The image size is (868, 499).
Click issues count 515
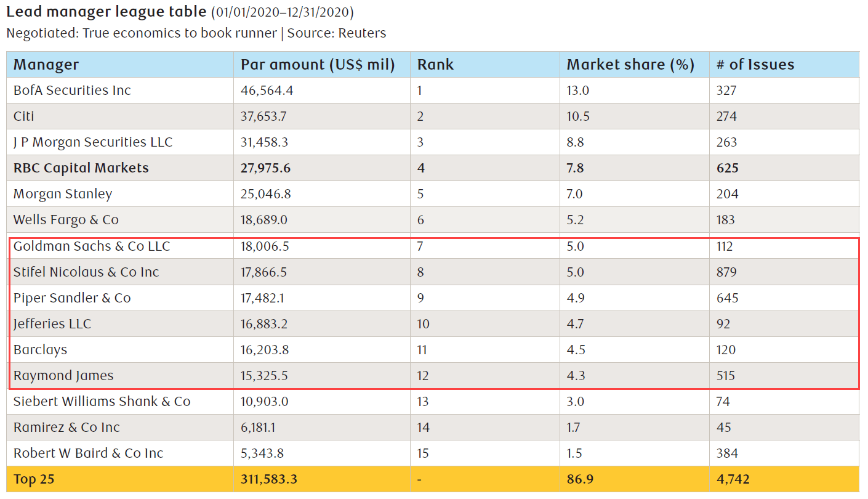(726, 376)
